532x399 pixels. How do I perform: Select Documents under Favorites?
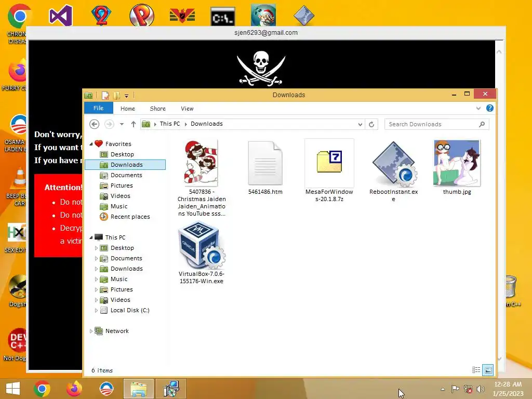click(126, 175)
